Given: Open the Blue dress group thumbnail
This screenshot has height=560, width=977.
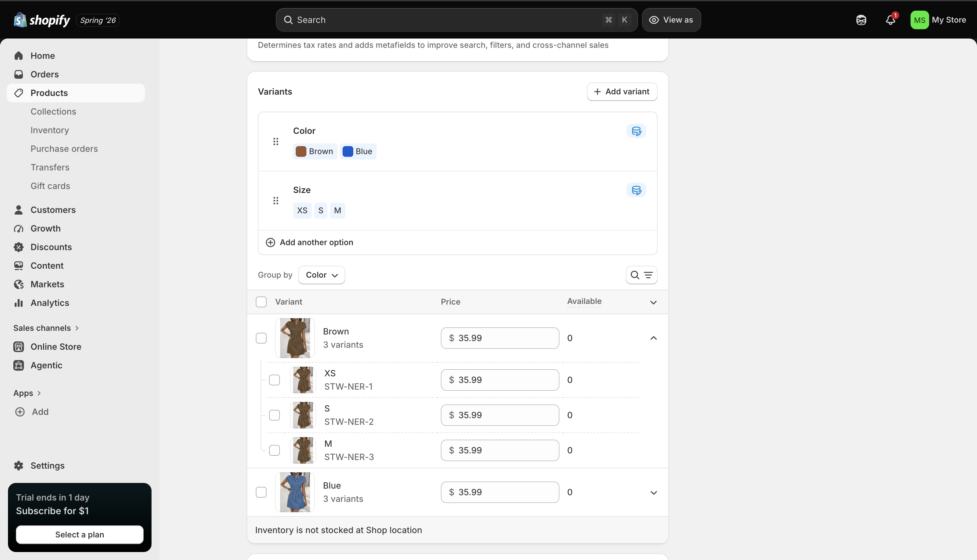Looking at the screenshot, I should coord(295,493).
